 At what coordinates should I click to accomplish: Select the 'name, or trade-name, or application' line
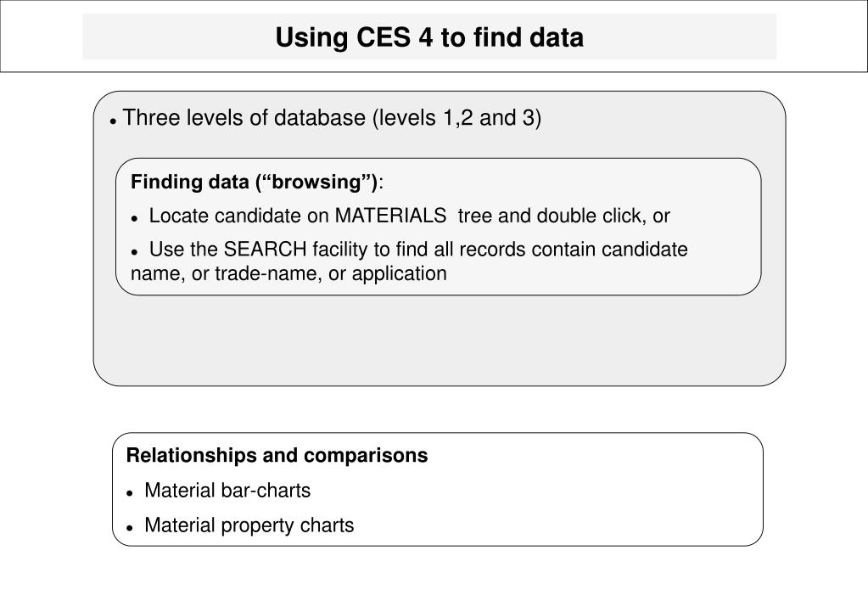pyautogui.click(x=288, y=273)
